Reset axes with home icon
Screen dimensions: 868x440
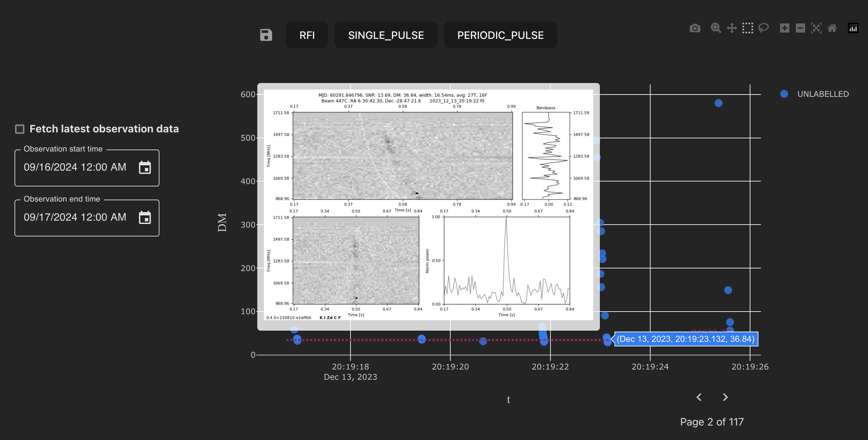832,28
